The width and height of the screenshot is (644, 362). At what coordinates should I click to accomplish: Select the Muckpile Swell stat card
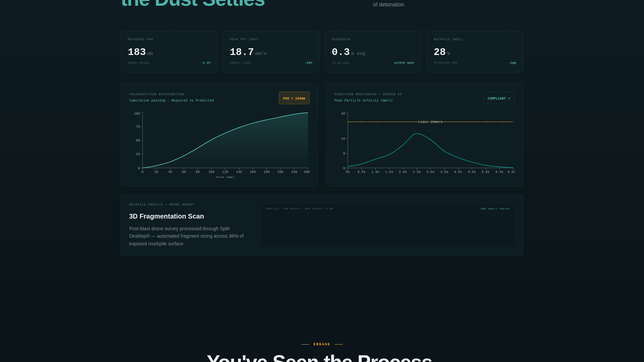[x=475, y=51]
